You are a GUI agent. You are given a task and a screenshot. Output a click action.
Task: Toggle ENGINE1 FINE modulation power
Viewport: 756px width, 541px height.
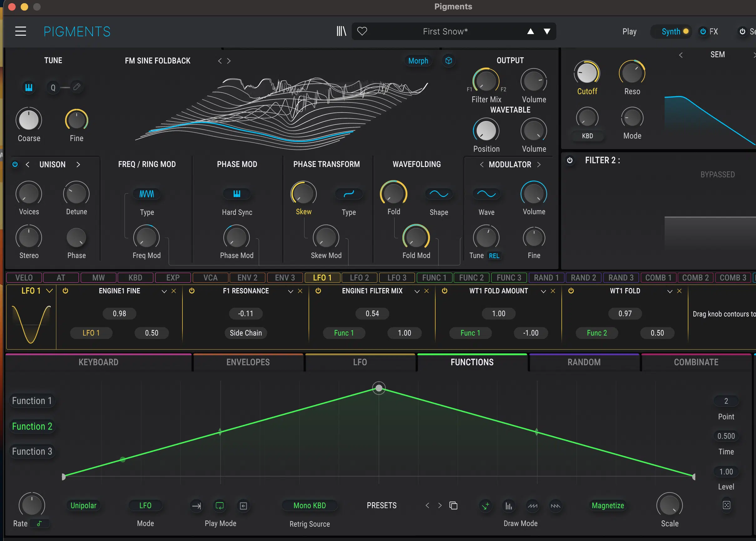65,291
